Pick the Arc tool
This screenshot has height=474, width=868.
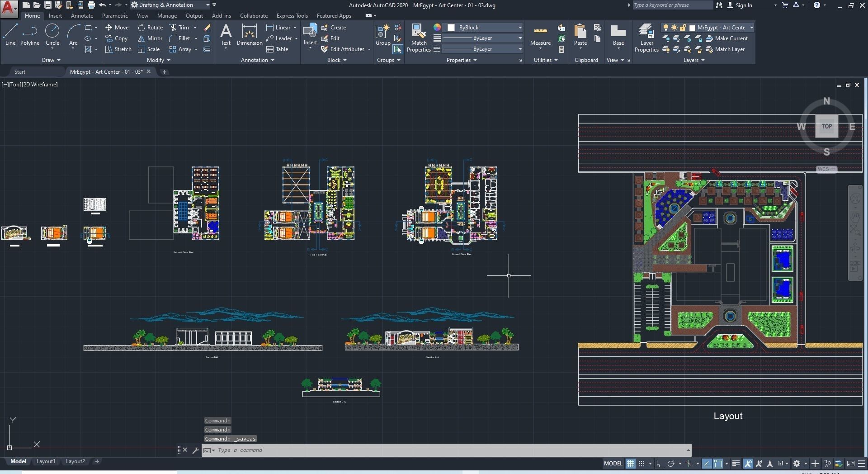coord(73,35)
